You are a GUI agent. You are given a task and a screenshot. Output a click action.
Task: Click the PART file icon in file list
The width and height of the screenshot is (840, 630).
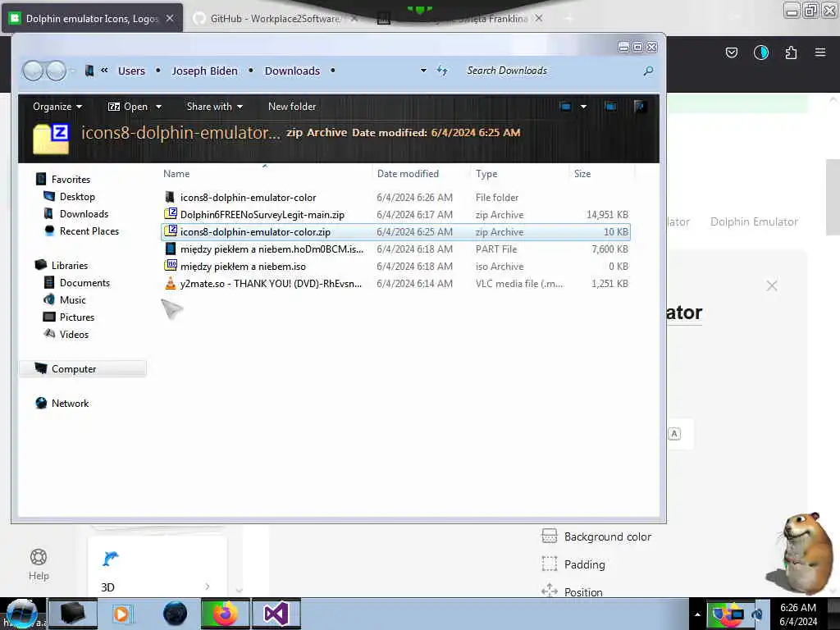click(x=171, y=249)
